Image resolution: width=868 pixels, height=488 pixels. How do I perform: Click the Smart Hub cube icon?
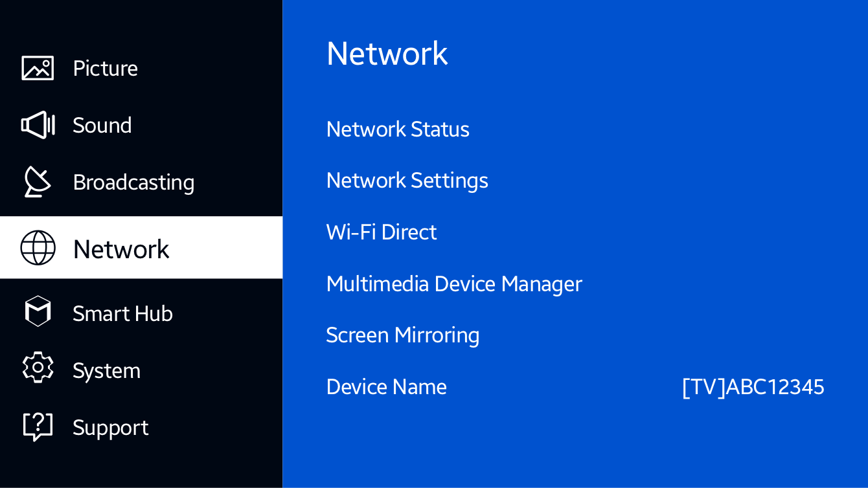[38, 312]
